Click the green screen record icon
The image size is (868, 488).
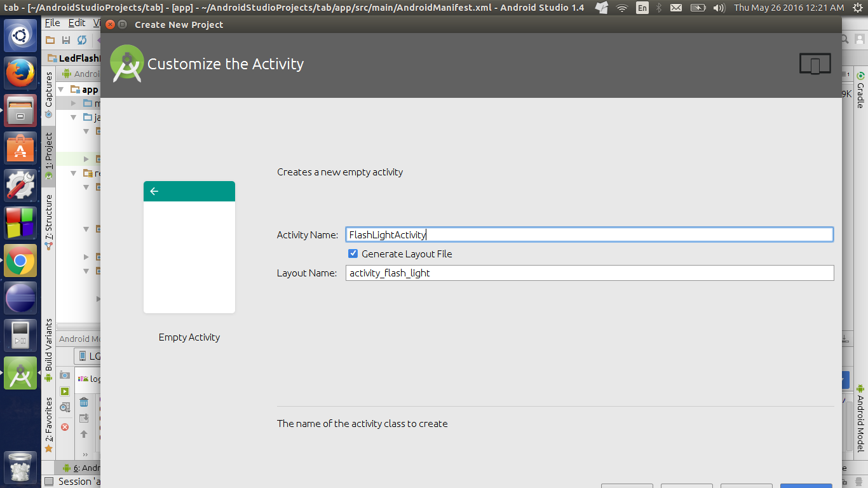pyautogui.click(x=65, y=391)
